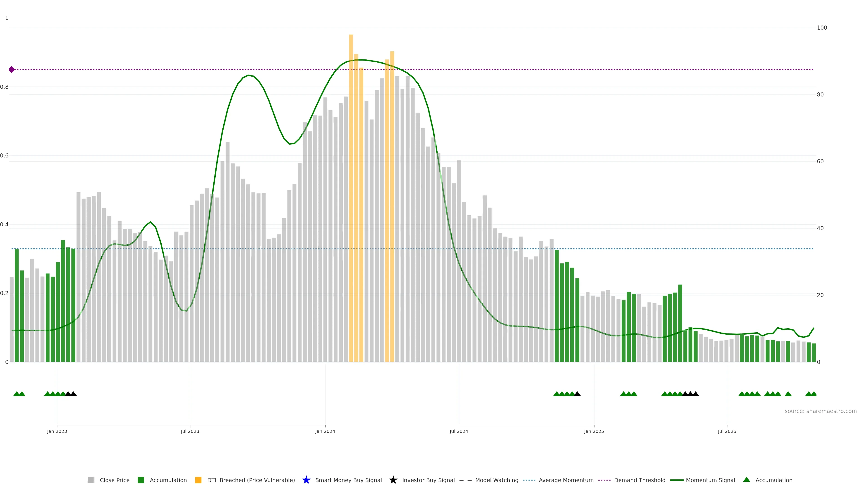Screen dimensions: 868x488
Task: Click the black Investor Buy star icon
Action: point(393,480)
